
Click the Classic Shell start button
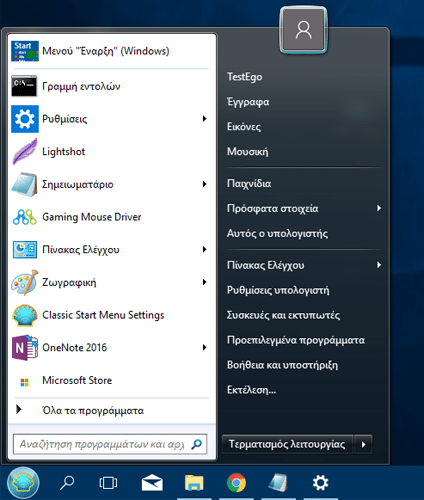point(23,483)
